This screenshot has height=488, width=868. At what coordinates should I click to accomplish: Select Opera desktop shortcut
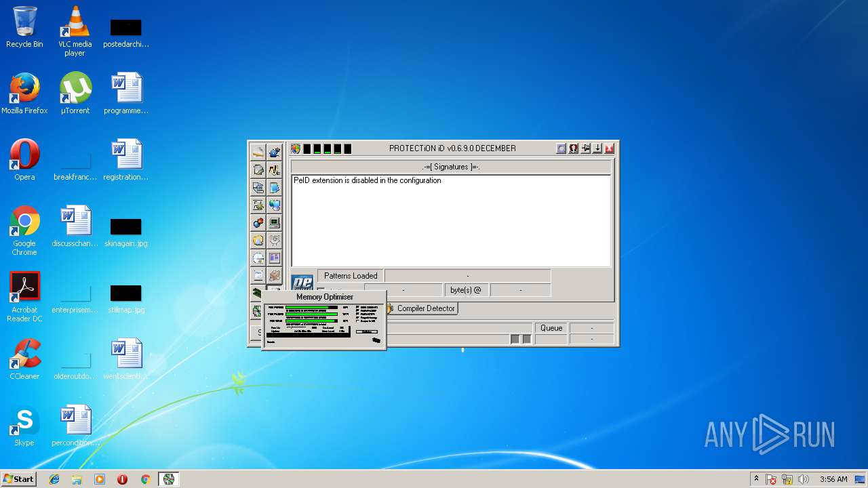click(x=24, y=160)
